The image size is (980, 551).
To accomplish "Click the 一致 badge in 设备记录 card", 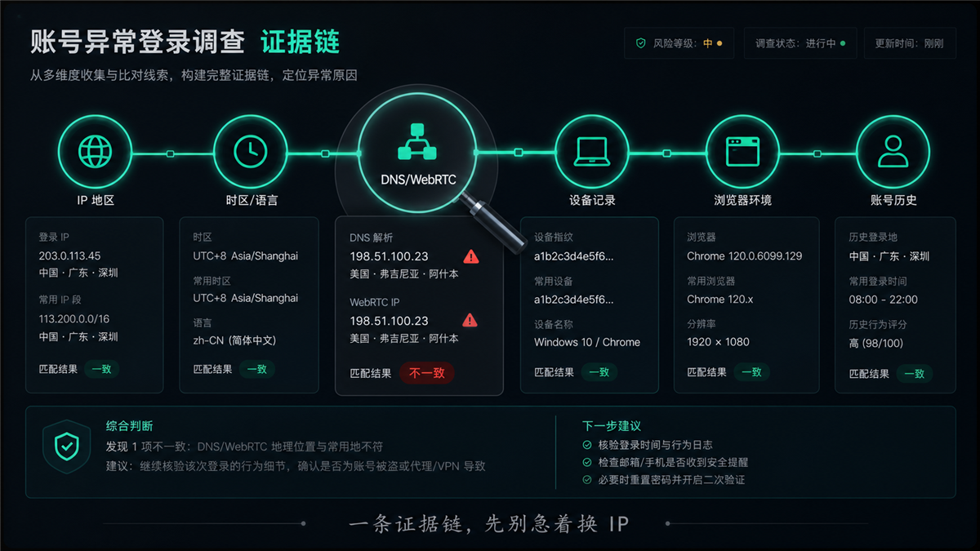I will coord(599,372).
